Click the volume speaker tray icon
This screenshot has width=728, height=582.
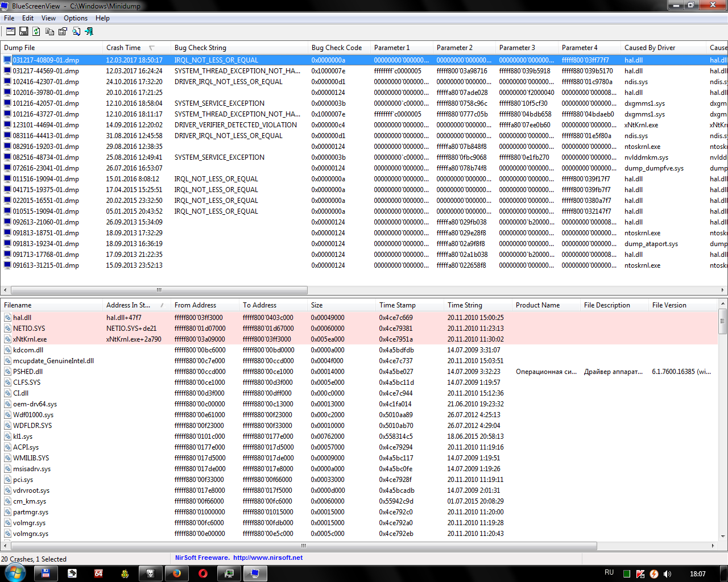tap(667, 574)
